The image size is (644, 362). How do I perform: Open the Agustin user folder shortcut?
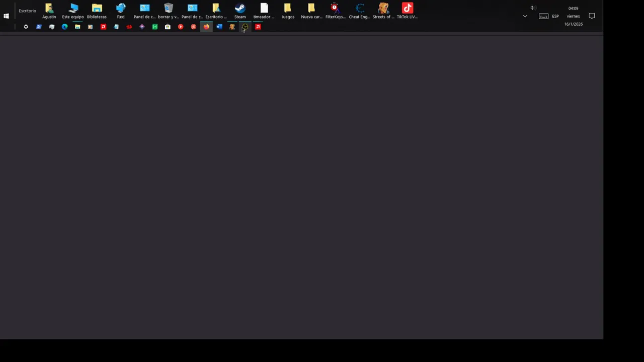pyautogui.click(x=49, y=11)
